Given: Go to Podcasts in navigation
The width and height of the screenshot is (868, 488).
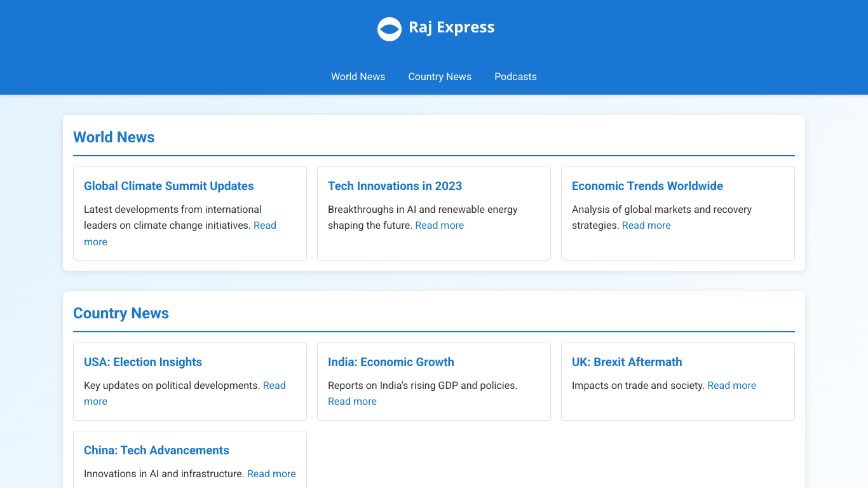Looking at the screenshot, I should click(515, 77).
